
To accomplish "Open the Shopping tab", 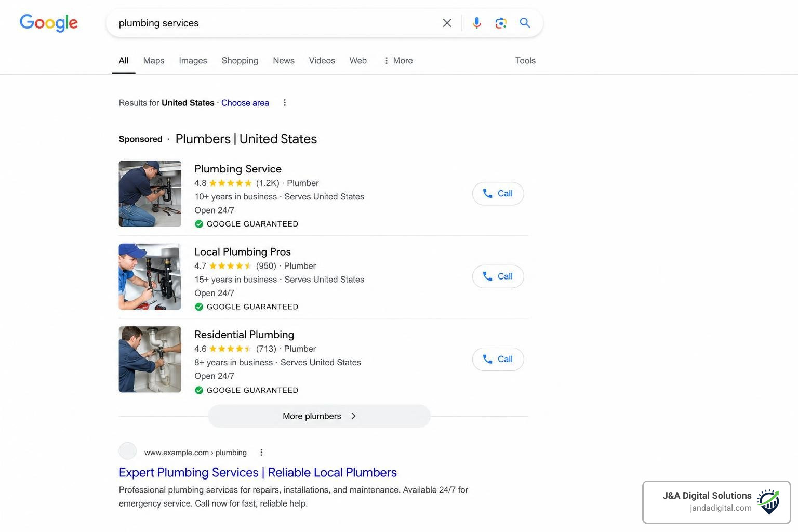I will click(240, 61).
